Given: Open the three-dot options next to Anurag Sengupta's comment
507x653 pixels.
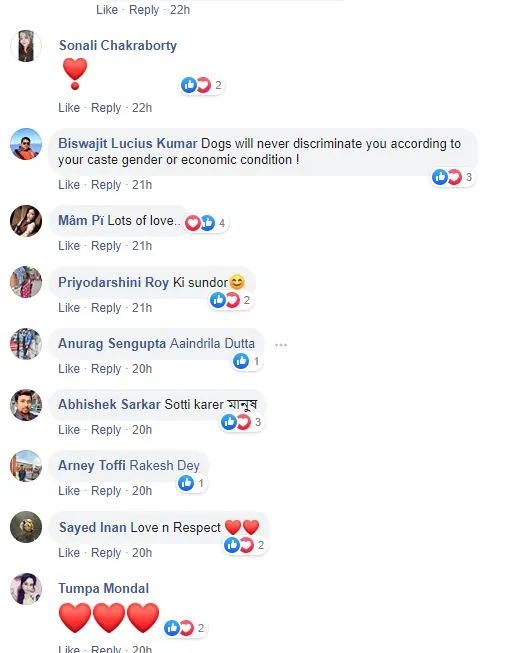Looking at the screenshot, I should pos(281,345).
